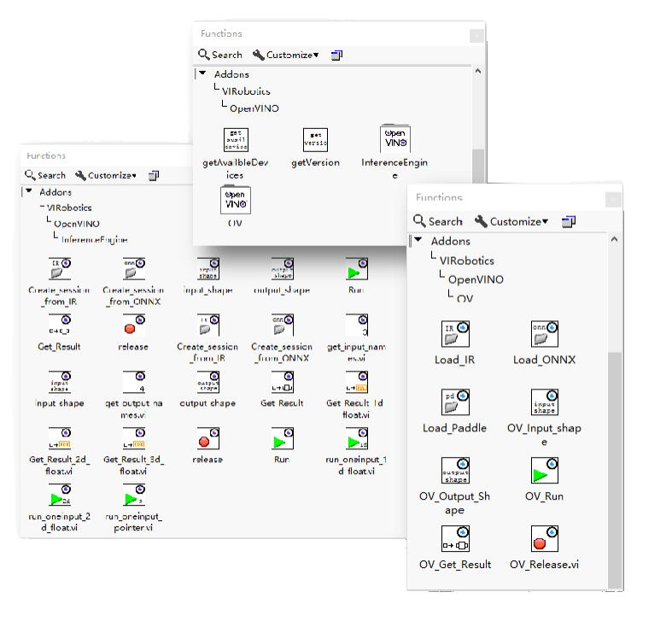The height and width of the screenshot is (639, 672).
Task: Select VIRobotics node in left palette
Action: [x=69, y=208]
